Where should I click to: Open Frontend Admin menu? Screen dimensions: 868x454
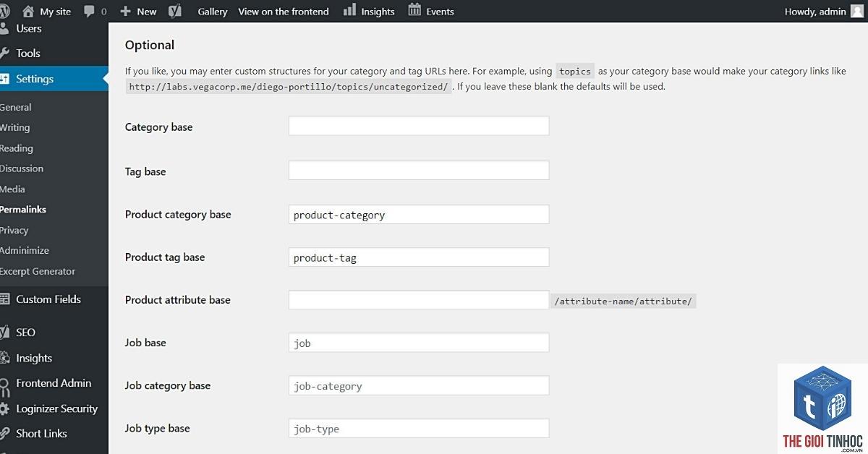pyautogui.click(x=54, y=383)
